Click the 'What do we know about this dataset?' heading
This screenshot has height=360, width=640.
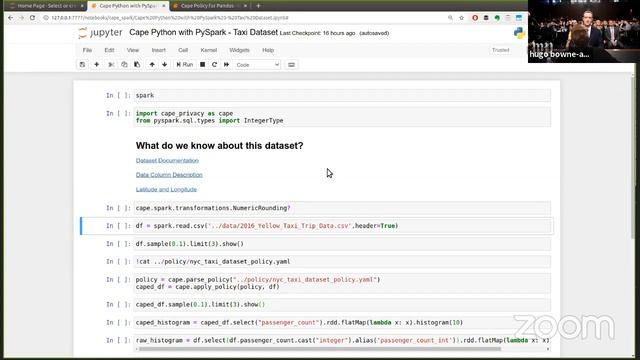click(x=220, y=146)
